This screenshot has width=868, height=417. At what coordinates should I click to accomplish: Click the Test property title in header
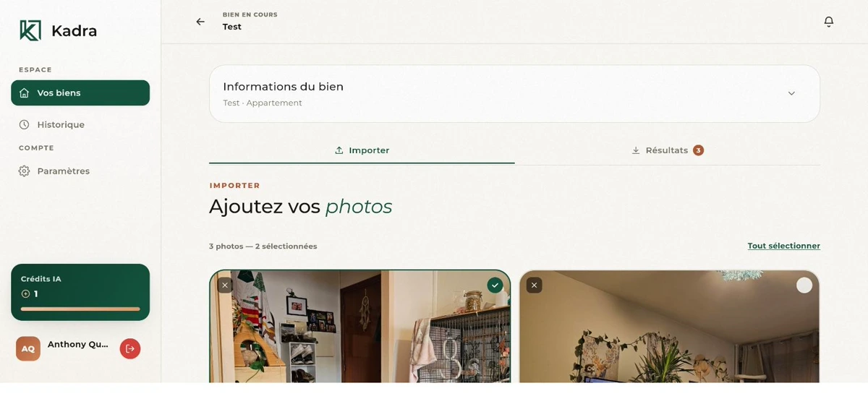tap(232, 27)
